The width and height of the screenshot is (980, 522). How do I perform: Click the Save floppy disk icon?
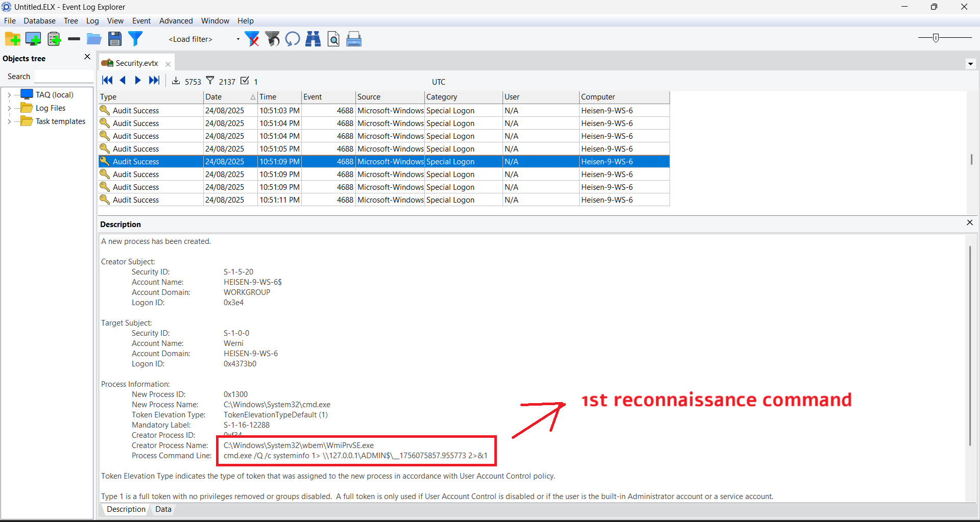[x=115, y=39]
